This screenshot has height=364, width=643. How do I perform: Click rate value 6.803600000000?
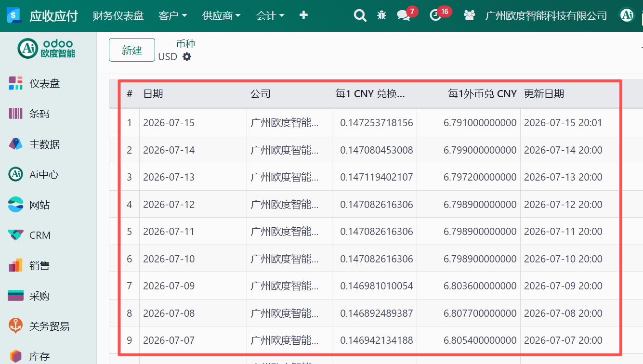[x=480, y=286]
